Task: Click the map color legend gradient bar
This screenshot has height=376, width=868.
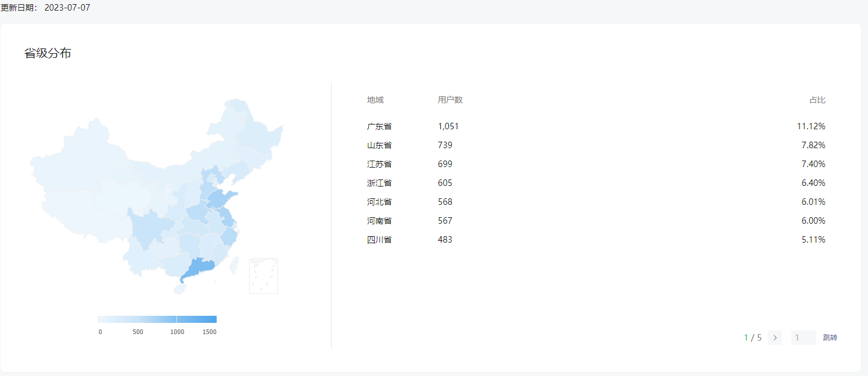Action: [157, 319]
